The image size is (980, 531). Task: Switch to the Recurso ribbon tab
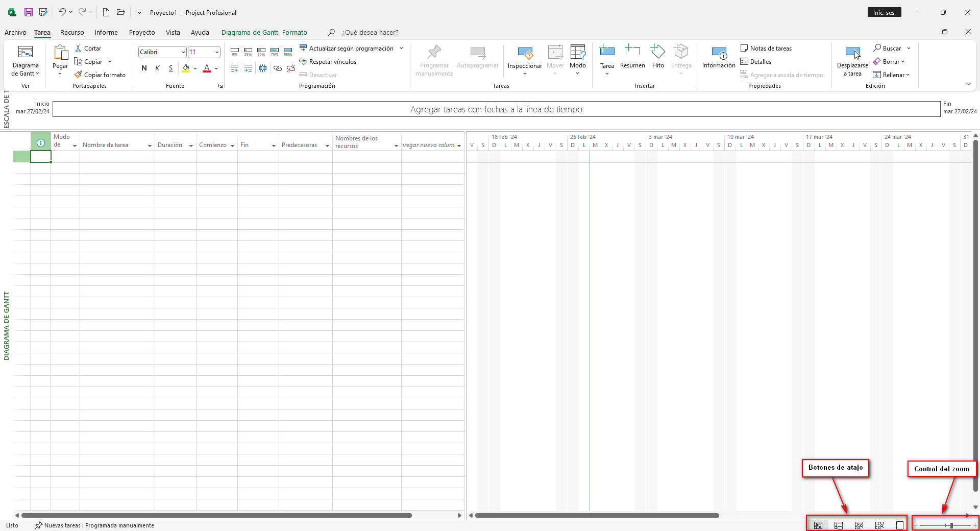[x=72, y=32]
